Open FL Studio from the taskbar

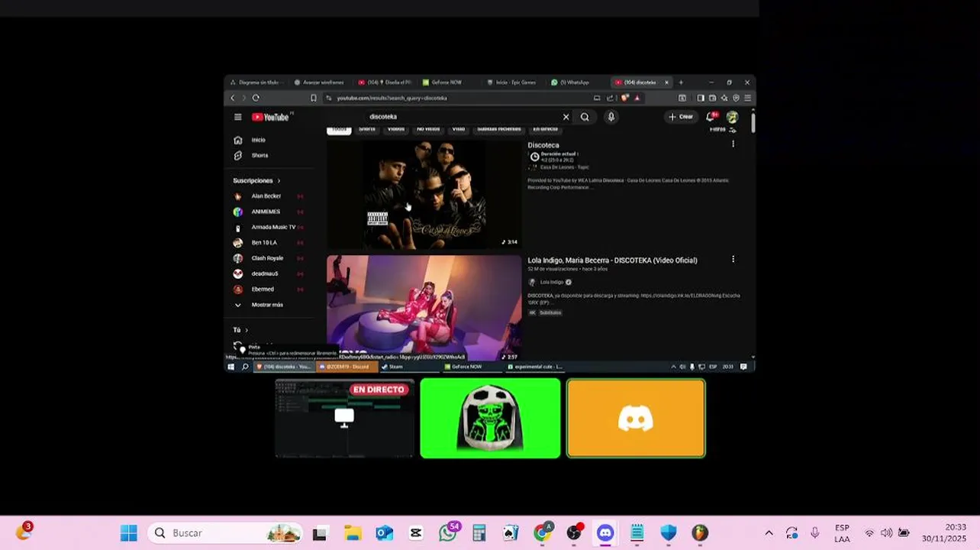(700, 532)
